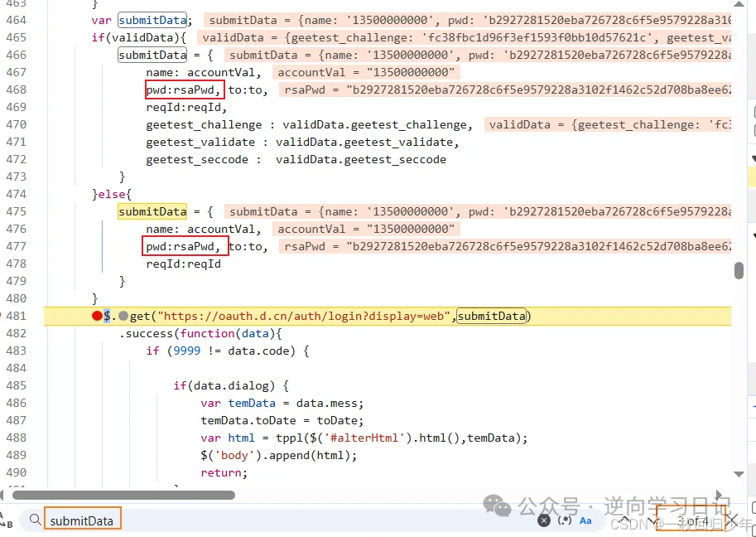Click the accountVal inline value on line 476
Image resolution: width=756 pixels, height=537 pixels.
point(366,229)
